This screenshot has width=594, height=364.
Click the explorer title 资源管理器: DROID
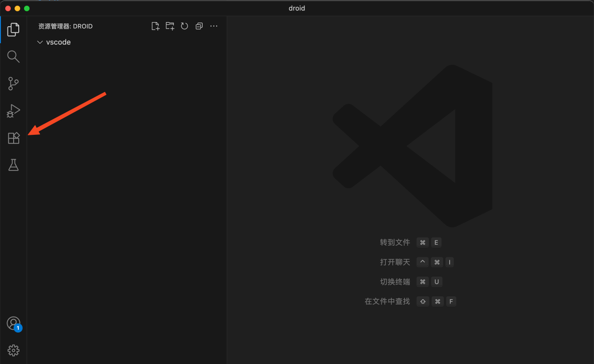coord(65,26)
